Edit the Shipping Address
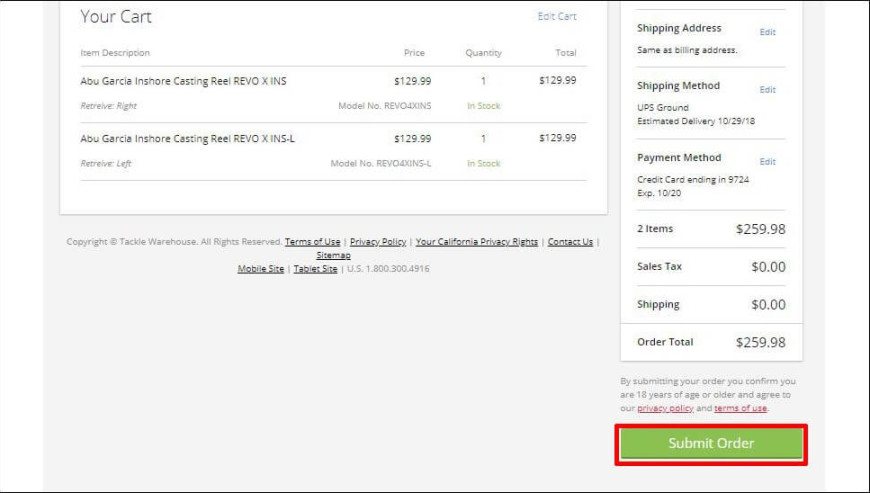Image resolution: width=870 pixels, height=493 pixels. tap(767, 32)
